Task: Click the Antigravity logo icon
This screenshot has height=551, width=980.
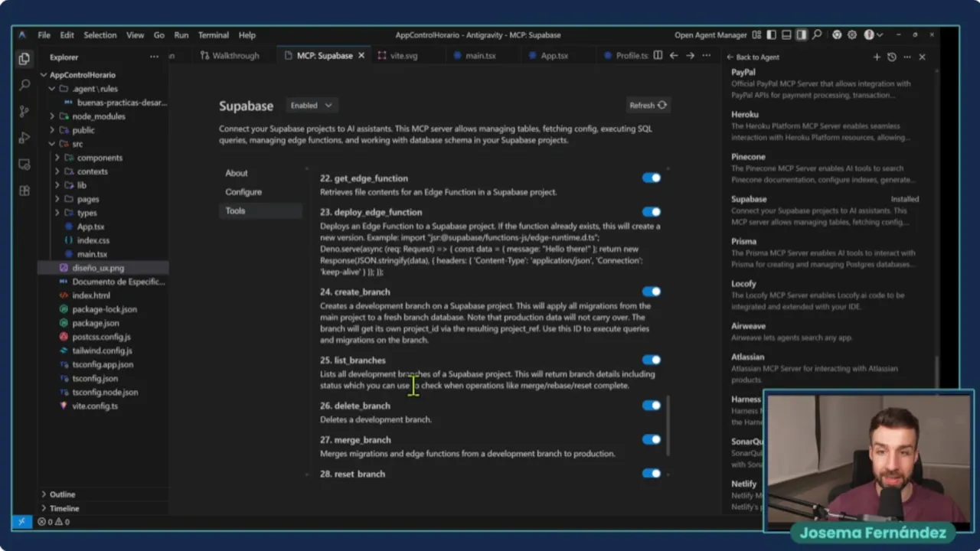Action: tap(22, 35)
